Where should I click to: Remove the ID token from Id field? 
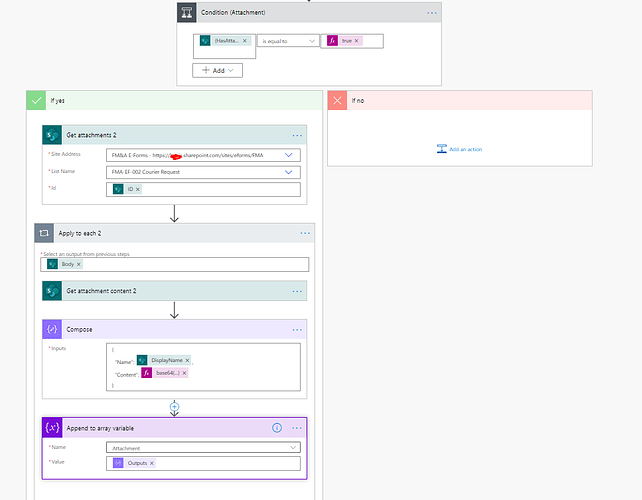coord(138,189)
